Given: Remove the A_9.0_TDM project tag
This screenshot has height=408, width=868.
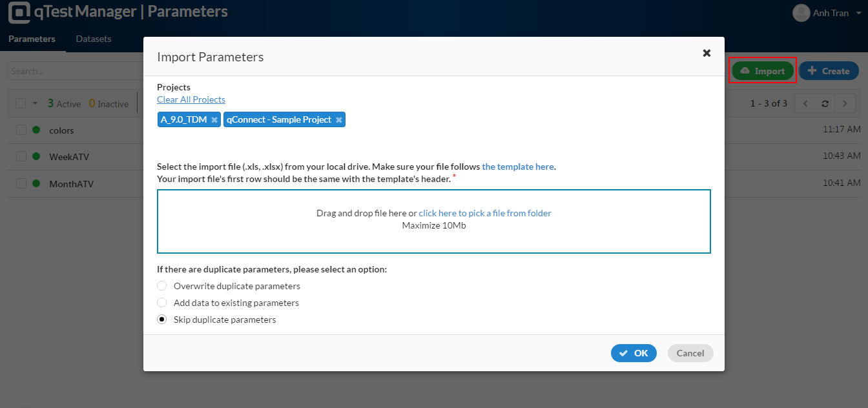Looking at the screenshot, I should pos(214,120).
